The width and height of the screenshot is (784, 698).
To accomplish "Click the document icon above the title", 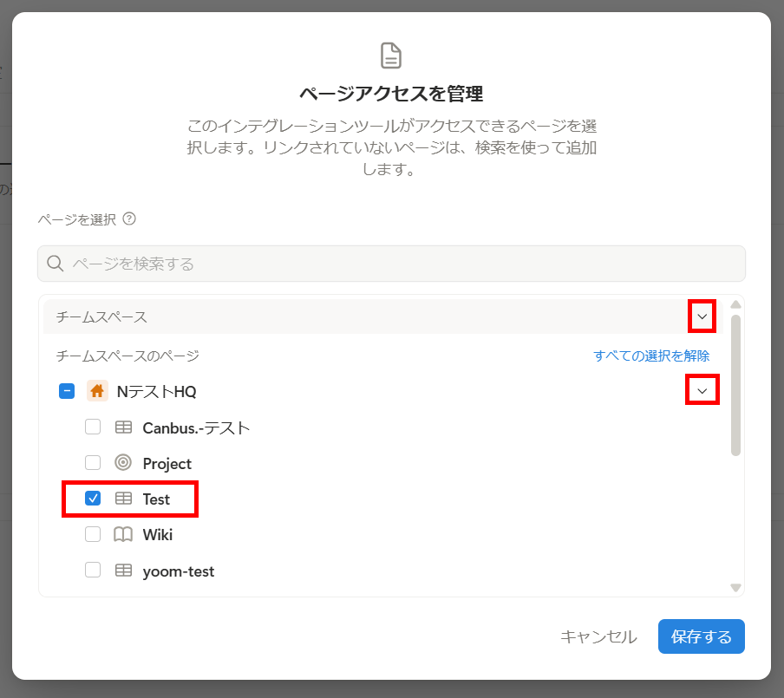I will [391, 55].
